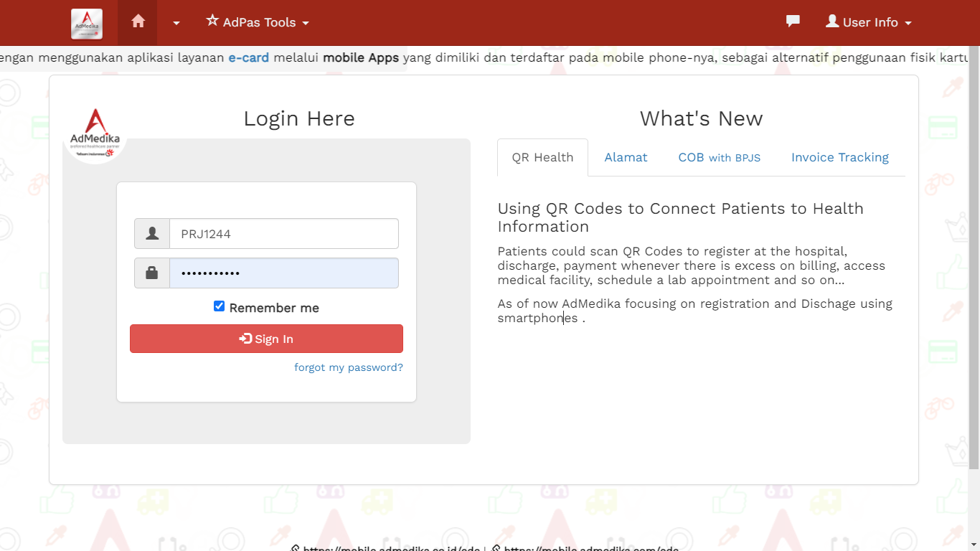The width and height of the screenshot is (980, 551).
Task: Click the 'mobile Apps' bold marquee text
Action: (361, 58)
